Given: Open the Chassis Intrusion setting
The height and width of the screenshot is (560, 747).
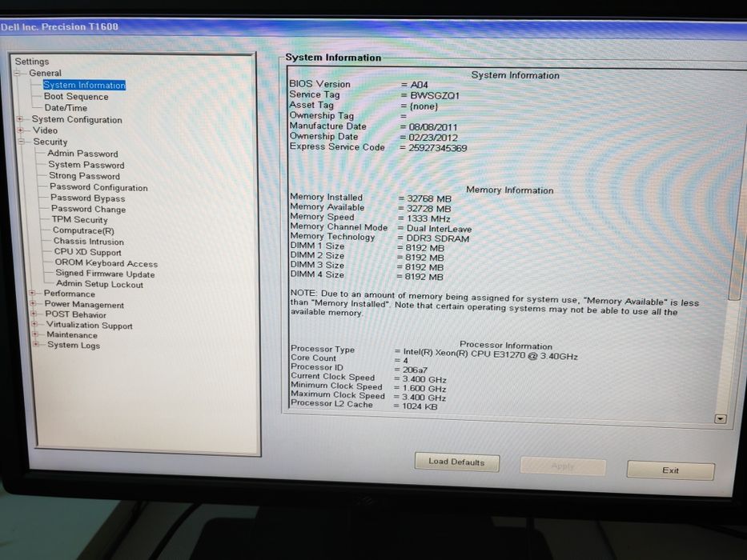Looking at the screenshot, I should (x=89, y=242).
